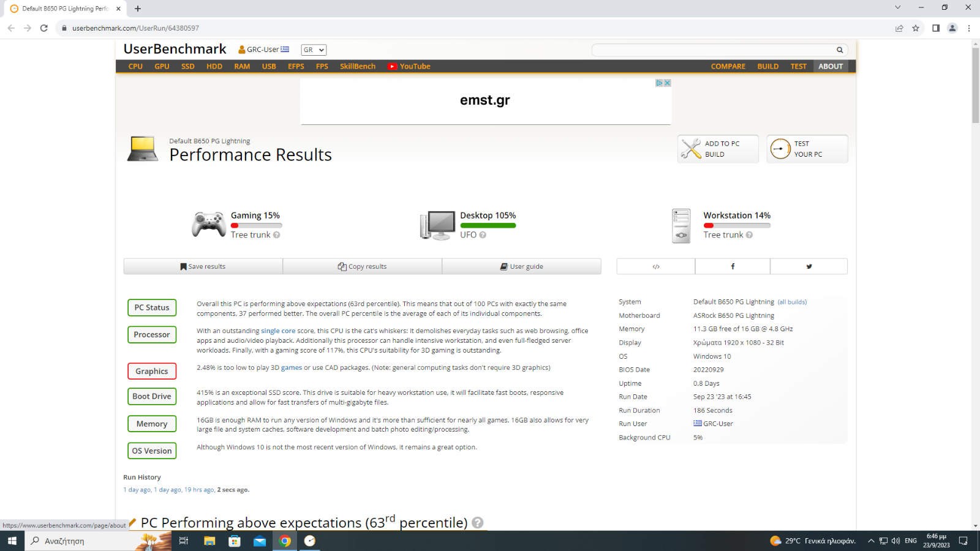Screen dimensions: 980x551
Task: Open a new Chrome tab
Action: pyautogui.click(x=138, y=9)
